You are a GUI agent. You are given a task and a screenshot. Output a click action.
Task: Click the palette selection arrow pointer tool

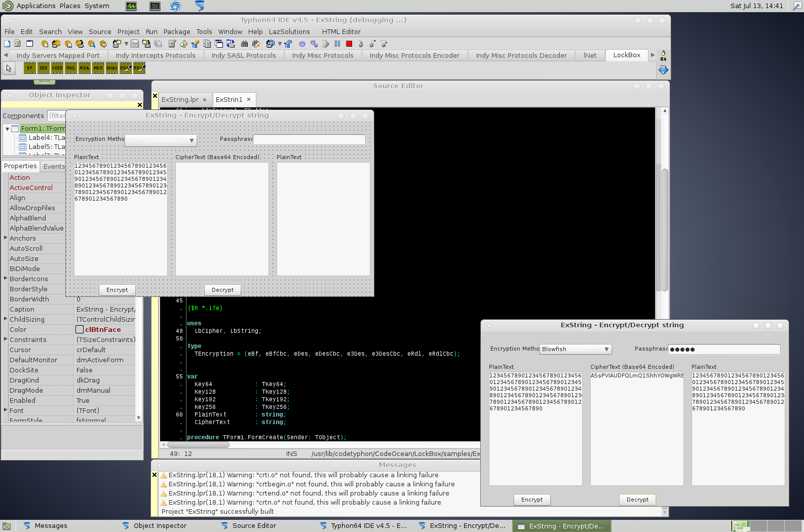point(9,68)
